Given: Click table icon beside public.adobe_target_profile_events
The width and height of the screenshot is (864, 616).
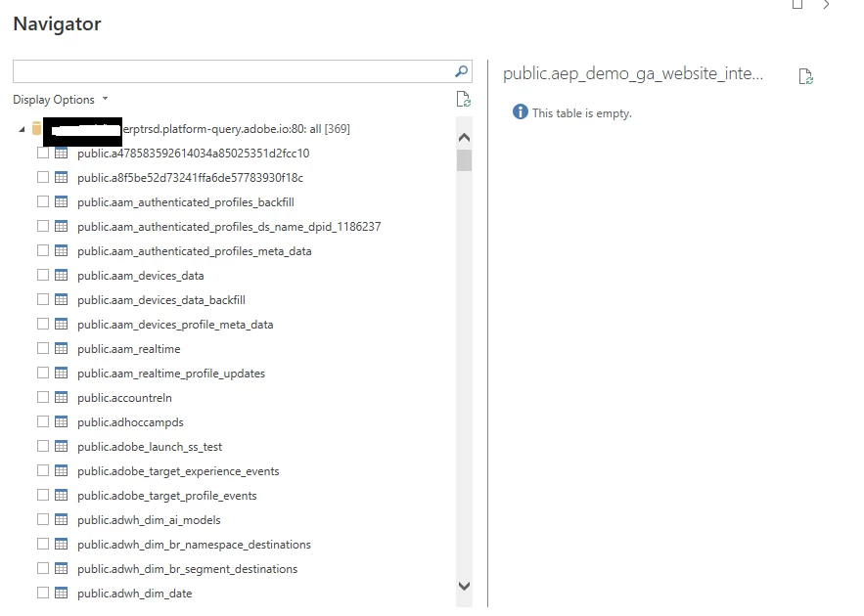Looking at the screenshot, I should point(62,496).
